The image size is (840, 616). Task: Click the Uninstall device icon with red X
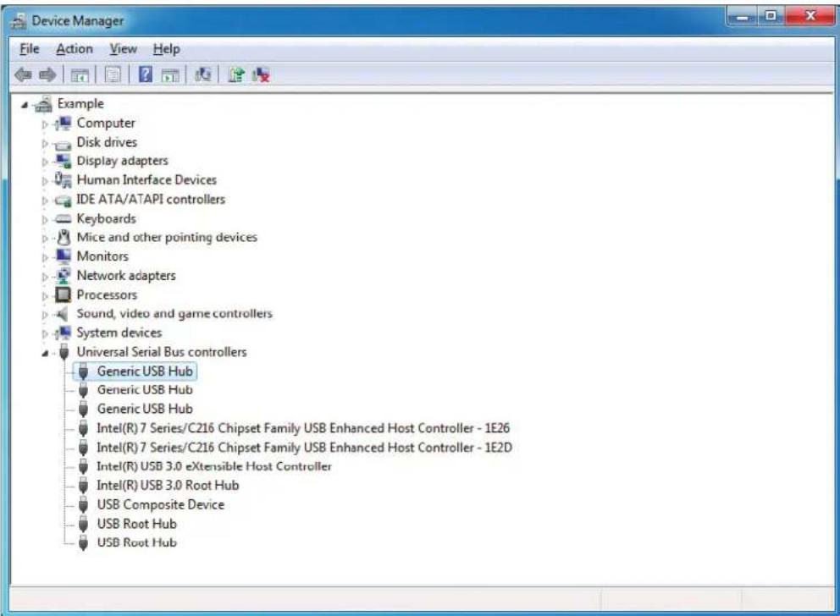[261, 74]
